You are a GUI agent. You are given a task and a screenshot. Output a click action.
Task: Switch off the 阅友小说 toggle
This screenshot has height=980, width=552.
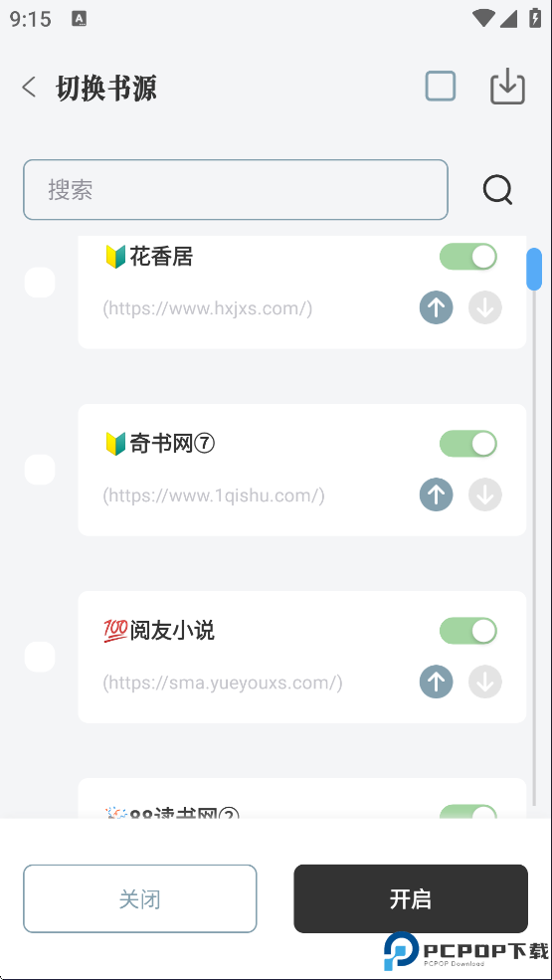pyautogui.click(x=468, y=631)
